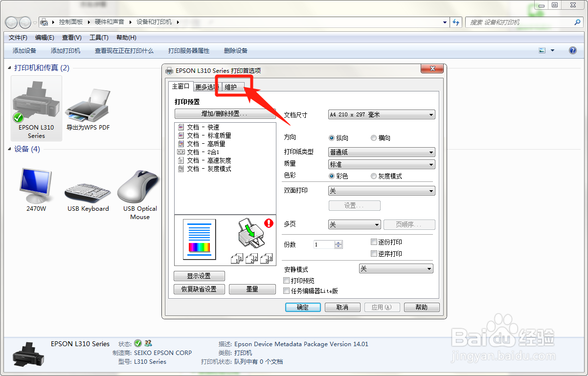This screenshot has height=376, width=588.
Task: Select 彩色 color printing
Action: 332,176
